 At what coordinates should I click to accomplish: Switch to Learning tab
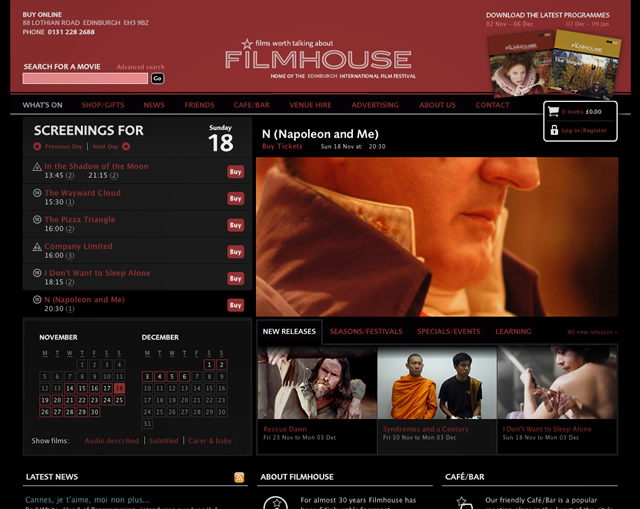(x=513, y=331)
